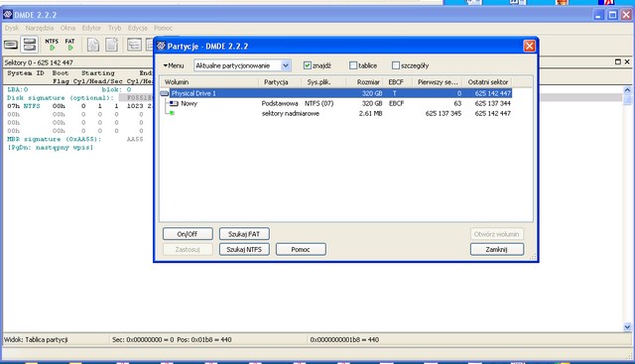635x364 pixels.
Task: Click the NTFS (07) file system cell
Action: point(319,104)
